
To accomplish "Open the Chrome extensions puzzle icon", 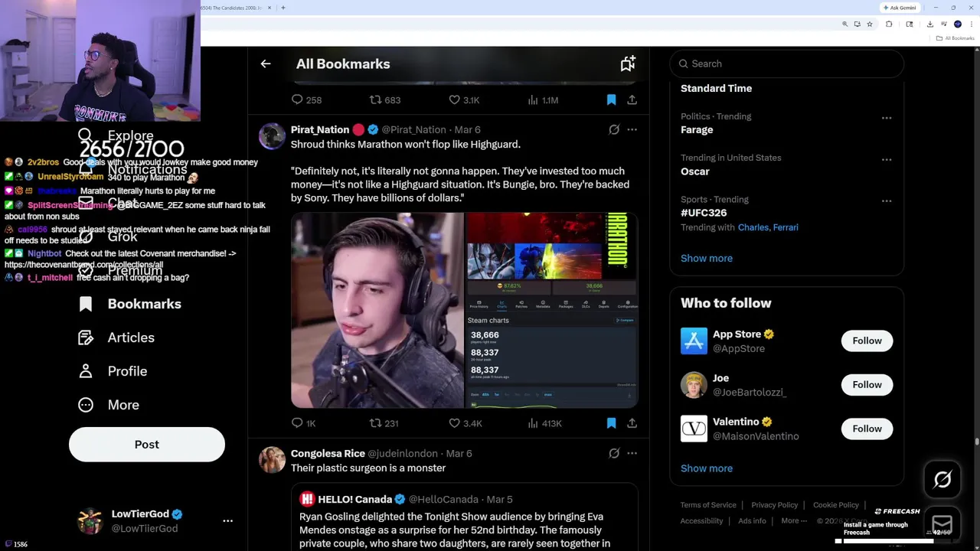I will coord(889,24).
